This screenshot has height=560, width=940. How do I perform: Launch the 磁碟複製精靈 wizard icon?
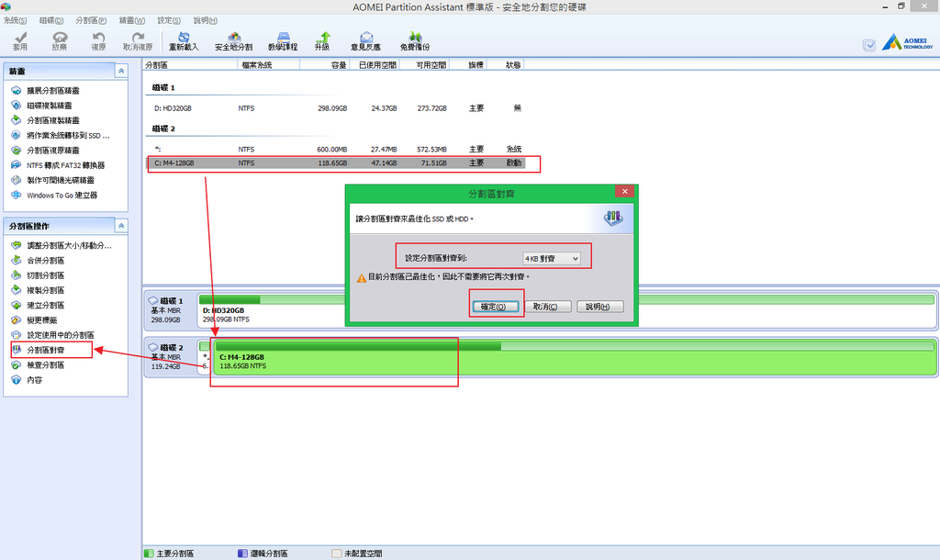point(17,106)
